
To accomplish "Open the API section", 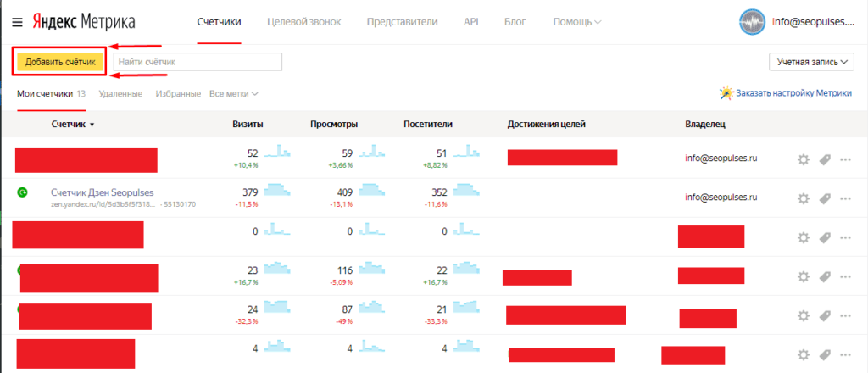I will pyautogui.click(x=471, y=22).
